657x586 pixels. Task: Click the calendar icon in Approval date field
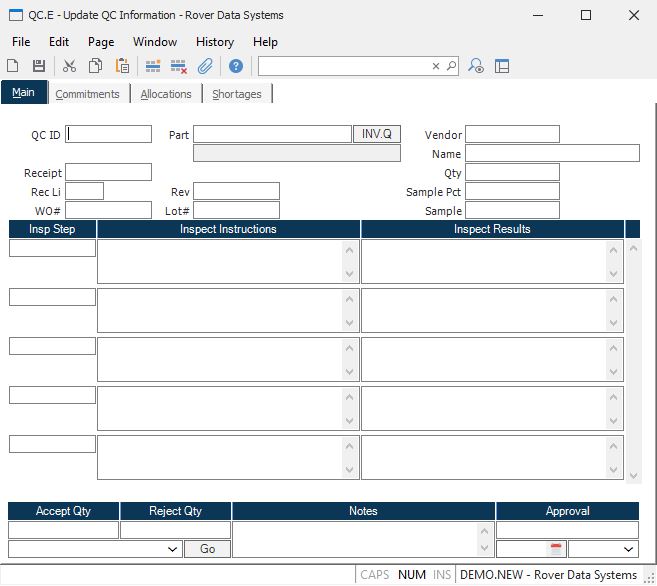[x=557, y=549]
